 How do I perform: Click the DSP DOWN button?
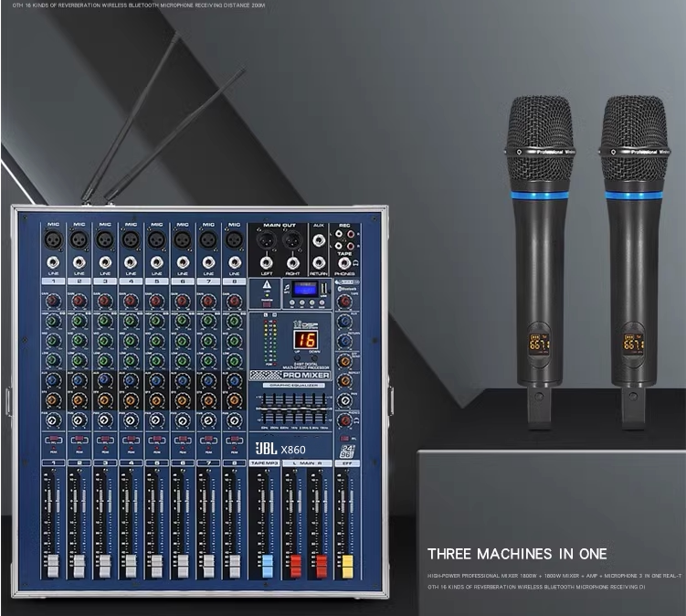pyautogui.click(x=314, y=357)
